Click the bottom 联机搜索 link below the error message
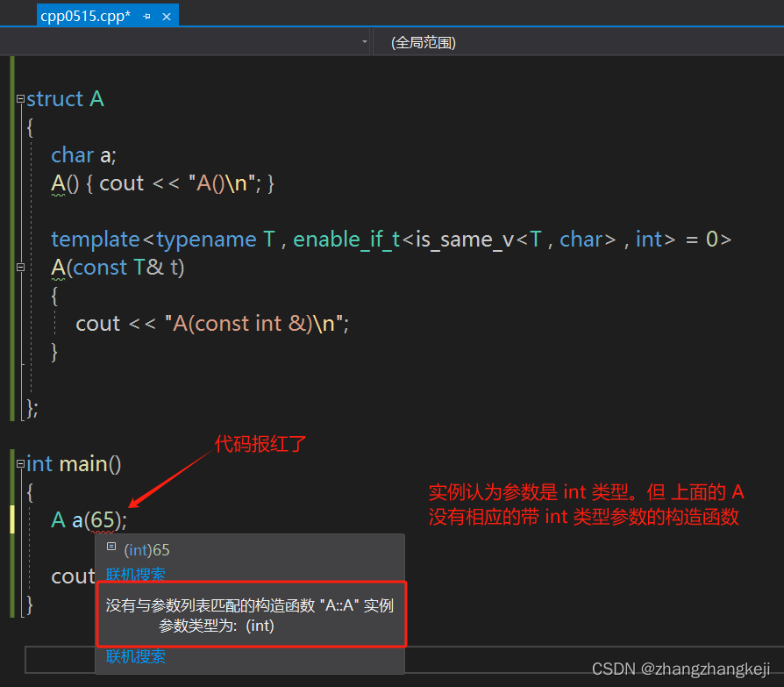Screen dimensions: 784x687 pyautogui.click(x=135, y=656)
